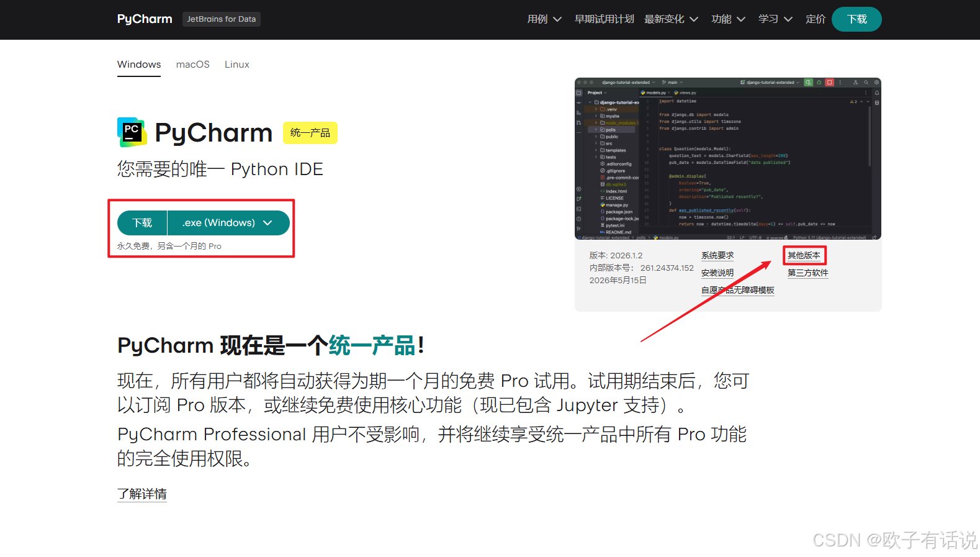Click the PyCharm 现在是一个统一产品 heading
The image size is (980, 557).
click(271, 345)
